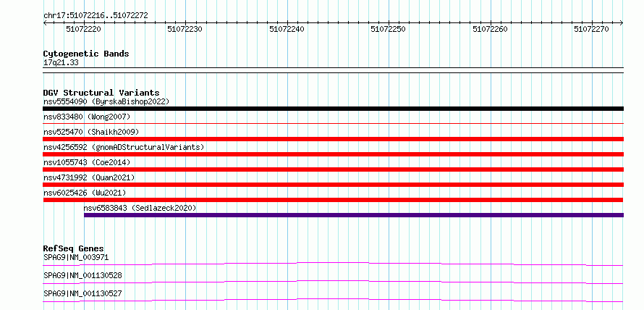This screenshot has height=310, width=644.
Task: Click the red nsv6025426 variant bar
Action: point(333,200)
